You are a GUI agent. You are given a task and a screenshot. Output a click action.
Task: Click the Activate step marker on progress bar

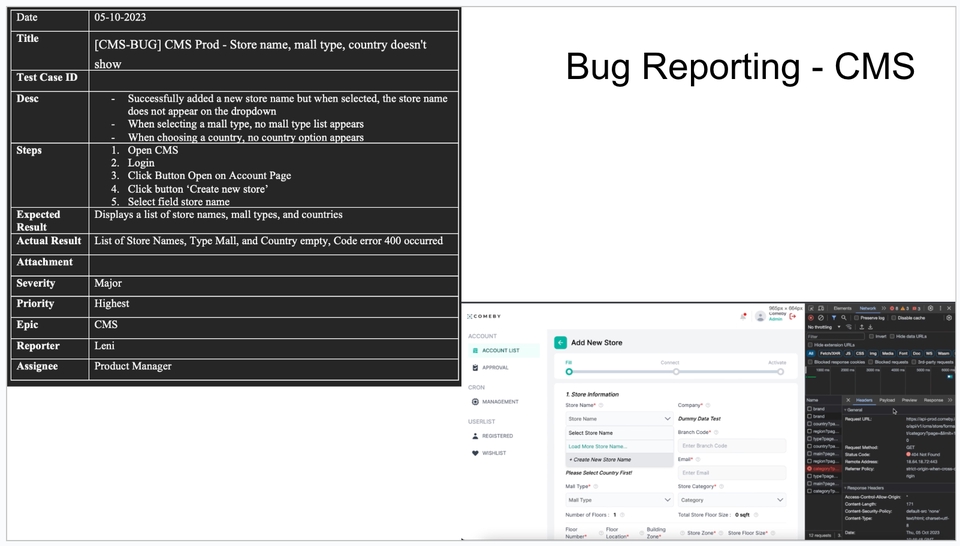tap(780, 372)
